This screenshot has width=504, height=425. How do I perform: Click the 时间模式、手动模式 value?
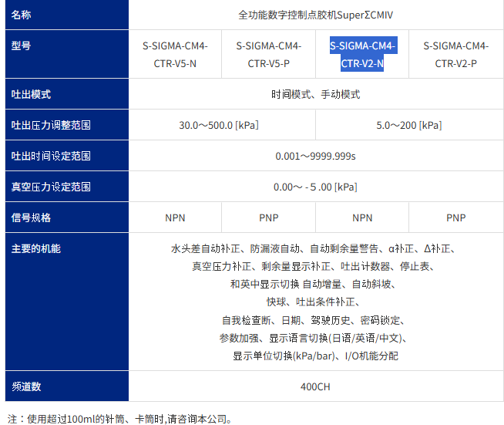click(316, 95)
